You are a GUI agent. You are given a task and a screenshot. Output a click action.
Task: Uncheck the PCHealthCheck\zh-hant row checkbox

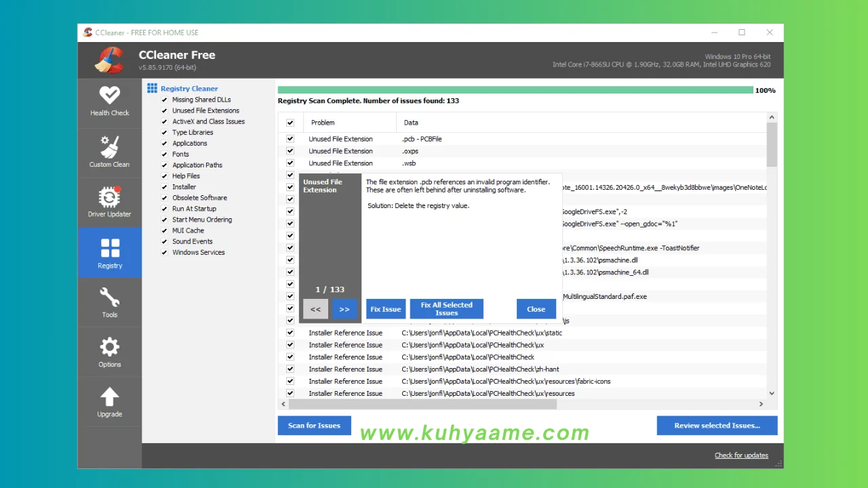pyautogui.click(x=290, y=369)
